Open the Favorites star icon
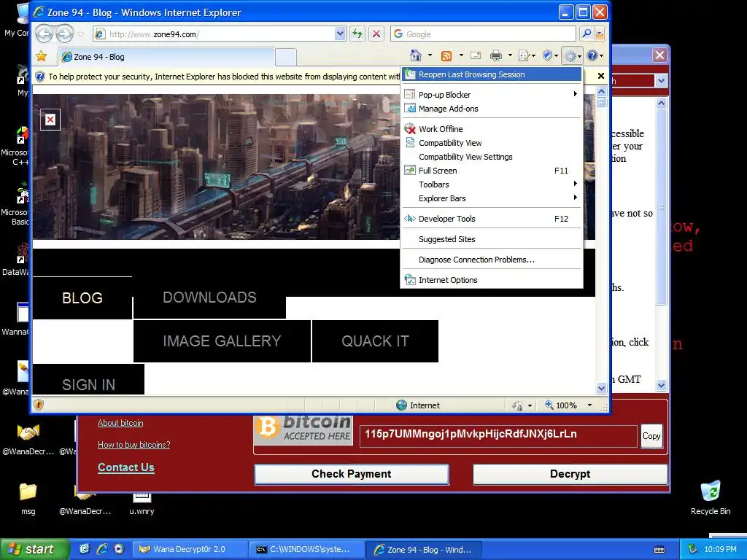The width and height of the screenshot is (747, 560). (x=42, y=56)
